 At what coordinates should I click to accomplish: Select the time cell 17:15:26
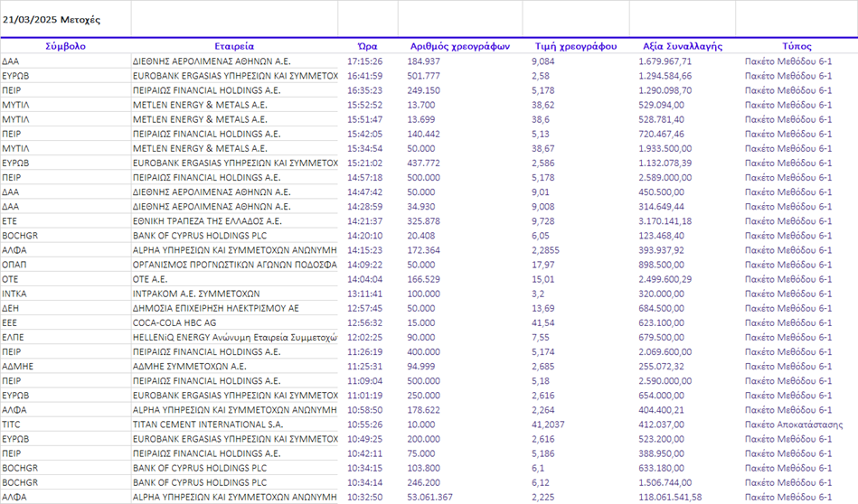(x=365, y=61)
